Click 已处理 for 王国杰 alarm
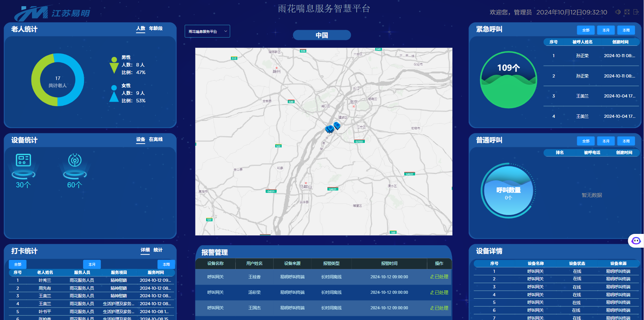Viewport: 644px width, 320px height. tap(439, 308)
